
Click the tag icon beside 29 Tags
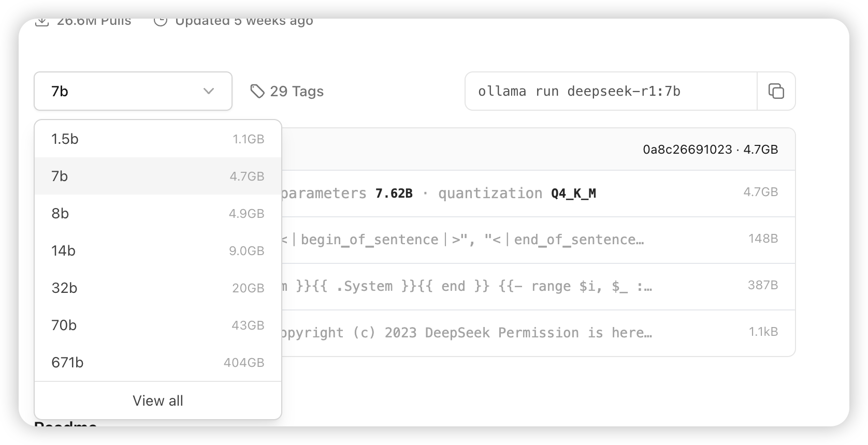click(x=257, y=91)
